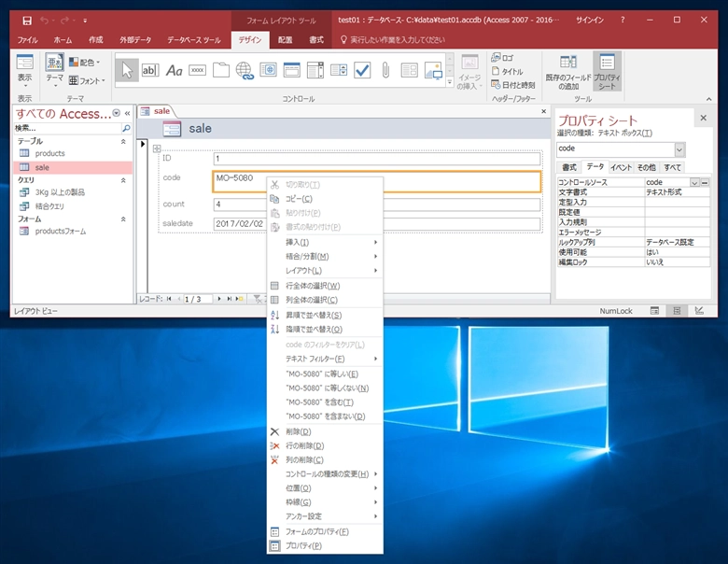The image size is (728, 564).
Task: Switch to property sheet イベント tab
Action: (621, 168)
